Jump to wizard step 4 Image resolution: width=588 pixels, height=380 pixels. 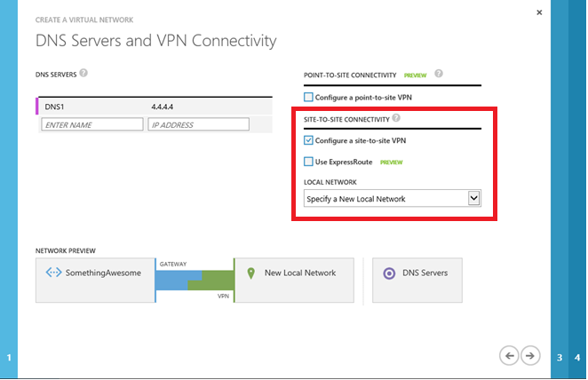[x=577, y=357]
